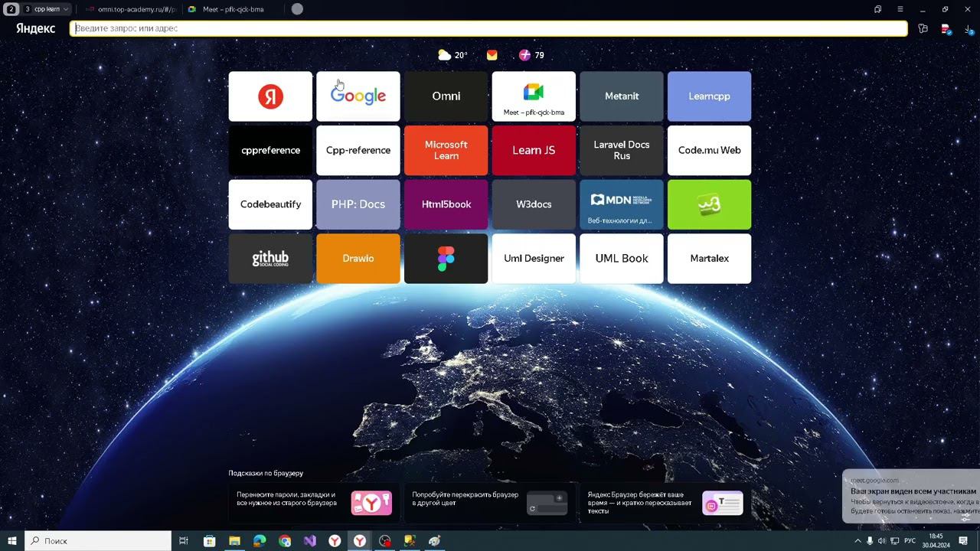This screenshot has height=551, width=980.
Task: Open the Martalex tile
Action: tap(710, 259)
